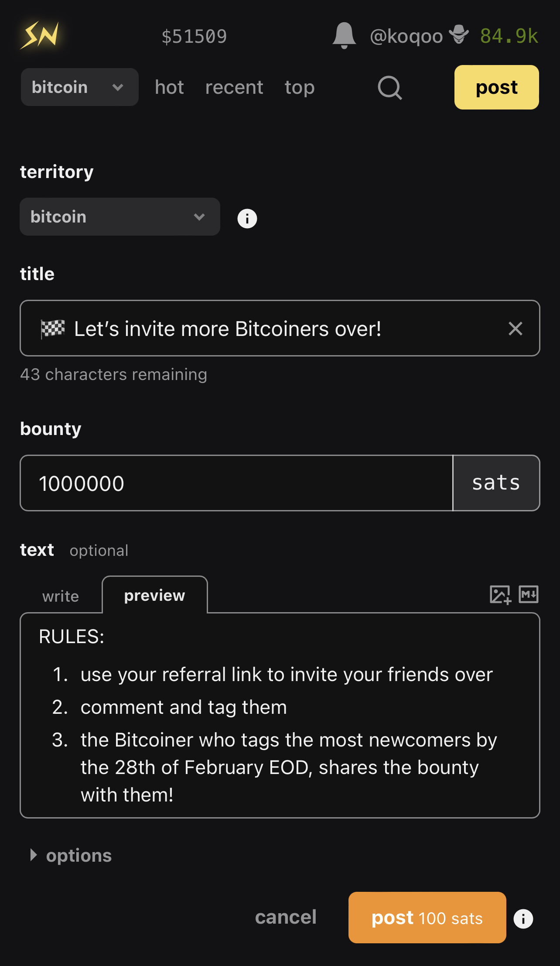This screenshot has height=966, width=560.
Task: Submit with the post 100 sats button
Action: [x=427, y=918]
